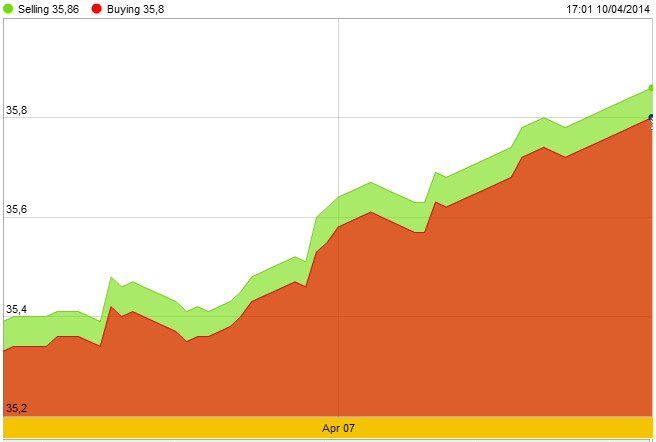Screen dimensions: 656x442
Task: Click the first sharp peak of Selling line
Action: (111, 278)
